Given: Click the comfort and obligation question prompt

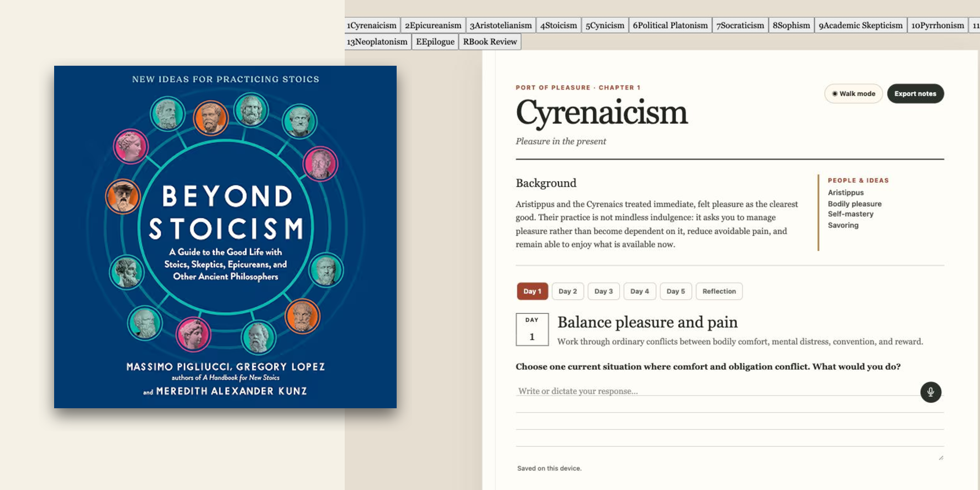Looking at the screenshot, I should point(708,367).
